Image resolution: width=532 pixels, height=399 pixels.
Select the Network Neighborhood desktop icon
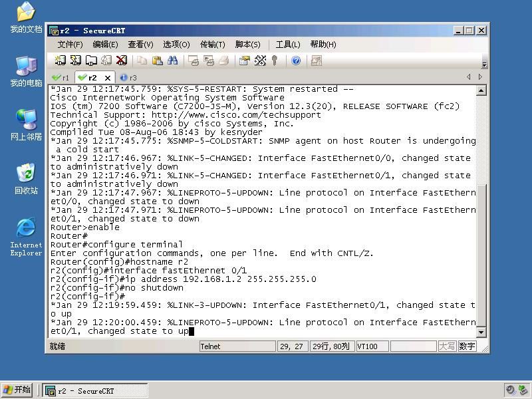(26, 125)
